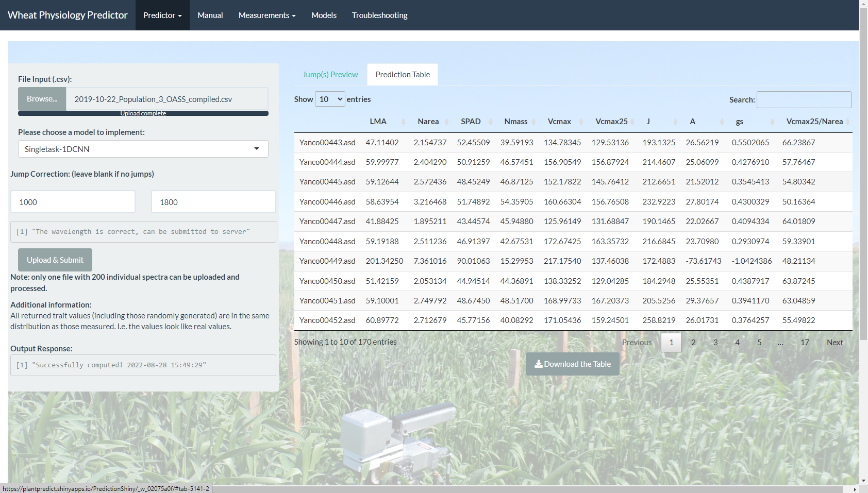868x493 pixels.
Task: Switch to the Jump(s) Preview tab
Action: 330,75
